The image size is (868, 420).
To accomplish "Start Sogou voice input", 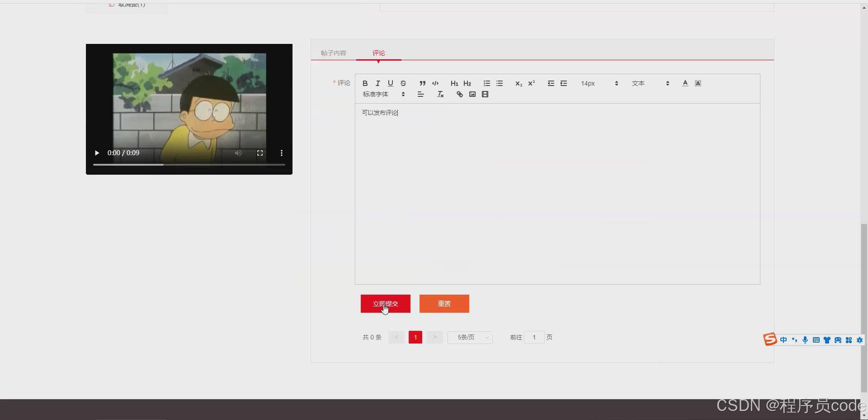I will [805, 340].
